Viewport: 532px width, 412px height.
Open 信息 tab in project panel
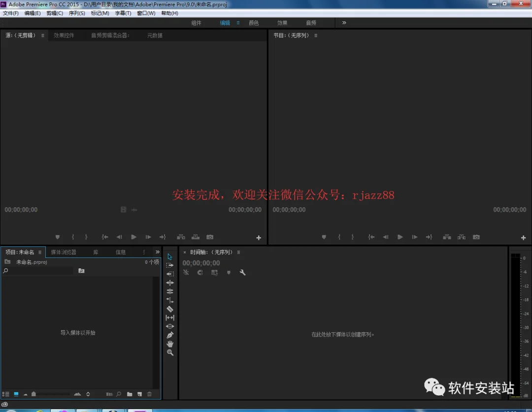pyautogui.click(x=121, y=252)
